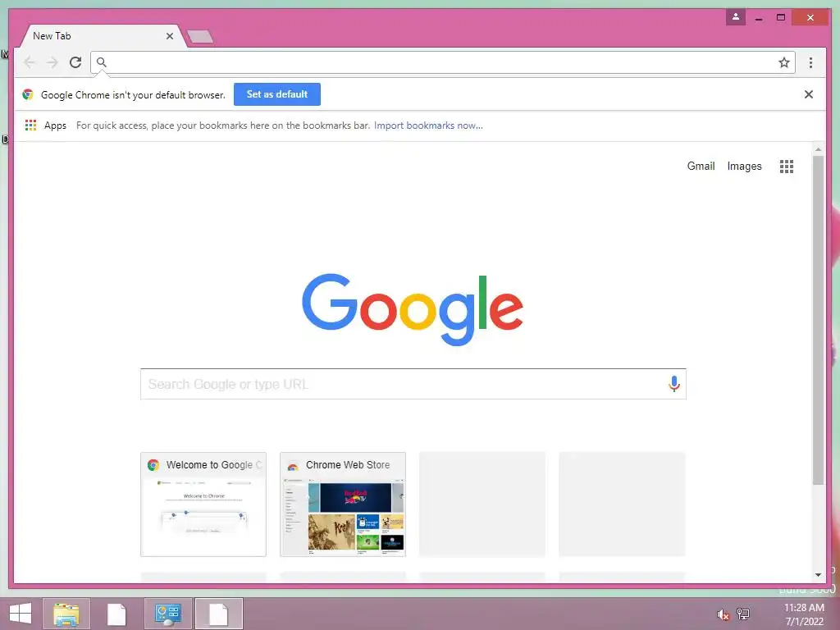This screenshot has width=840, height=630.
Task: Open the Apps shortcut in the bookmarks bar
Action: click(46, 126)
